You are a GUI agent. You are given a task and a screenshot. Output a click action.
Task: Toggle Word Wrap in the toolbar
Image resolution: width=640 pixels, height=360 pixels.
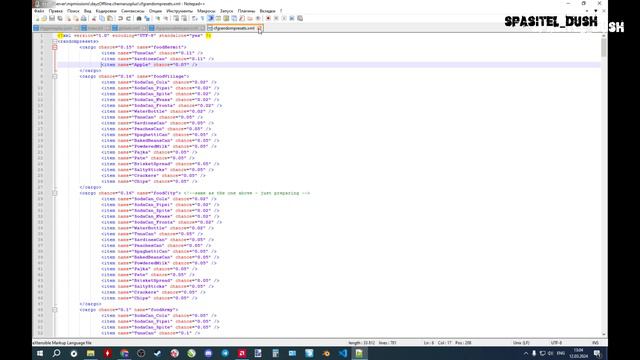(194, 18)
